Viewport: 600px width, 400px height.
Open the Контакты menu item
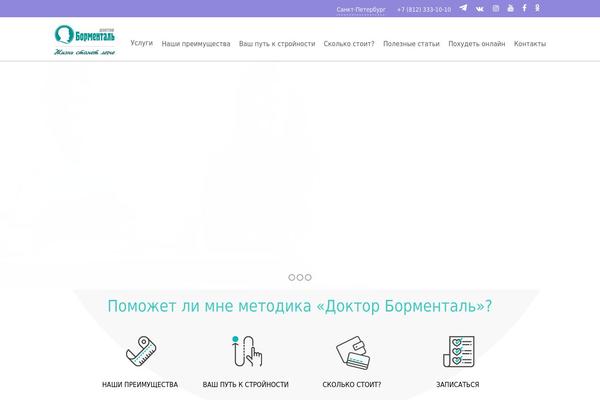(x=530, y=44)
